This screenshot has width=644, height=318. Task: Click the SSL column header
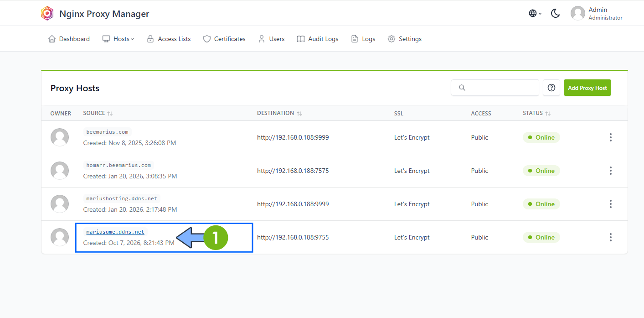(x=399, y=113)
